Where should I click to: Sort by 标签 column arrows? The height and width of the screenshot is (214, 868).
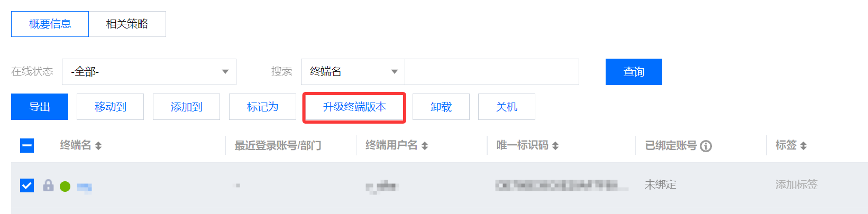803,146
